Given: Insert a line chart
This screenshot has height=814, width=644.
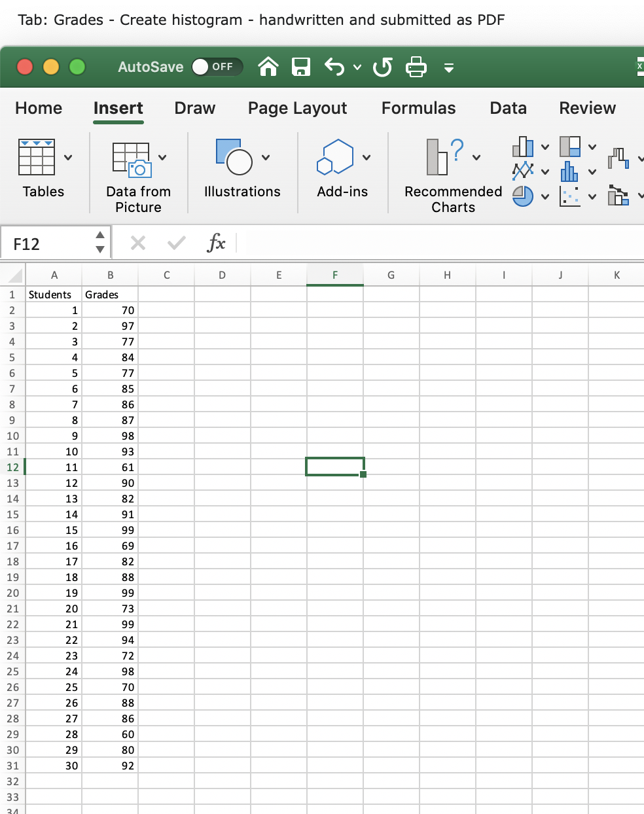Looking at the screenshot, I should (522, 171).
